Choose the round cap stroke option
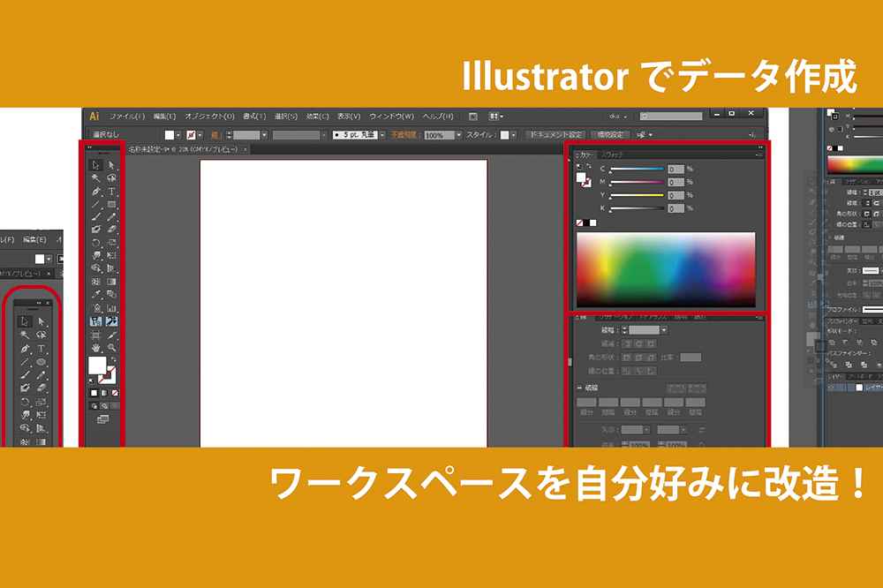 coord(639,343)
